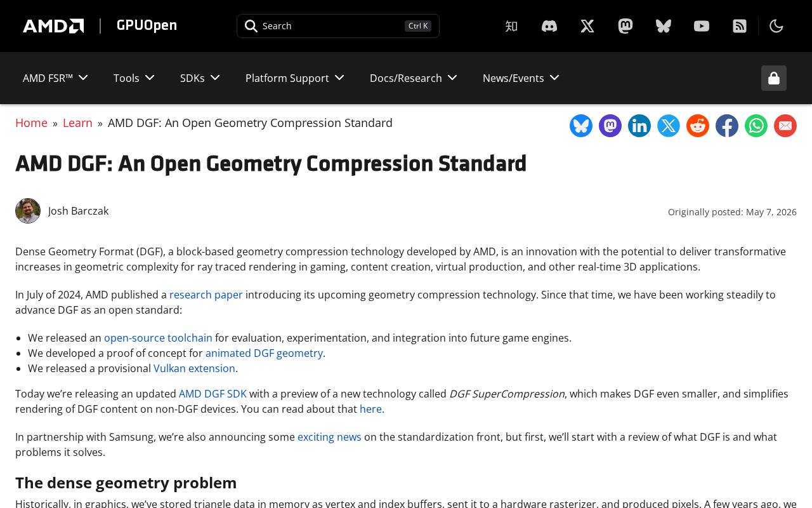Focus the Search input field

pyautogui.click(x=338, y=26)
